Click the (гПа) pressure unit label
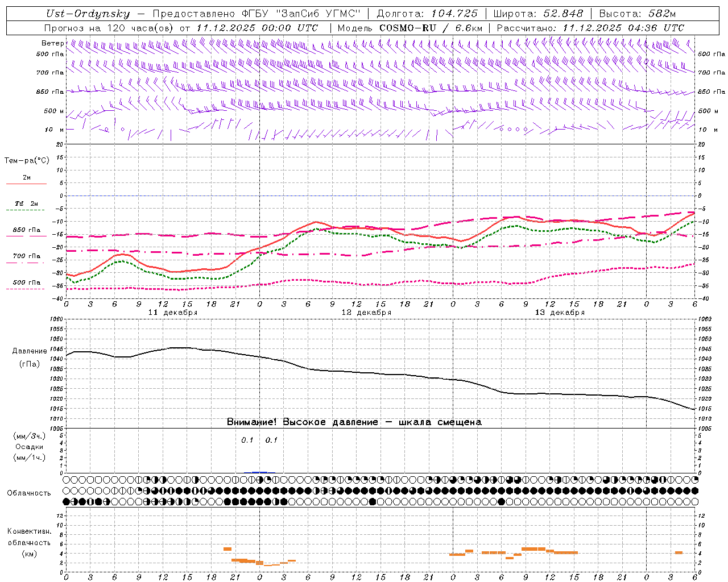This screenshot has height=582, width=728. pyautogui.click(x=30, y=364)
